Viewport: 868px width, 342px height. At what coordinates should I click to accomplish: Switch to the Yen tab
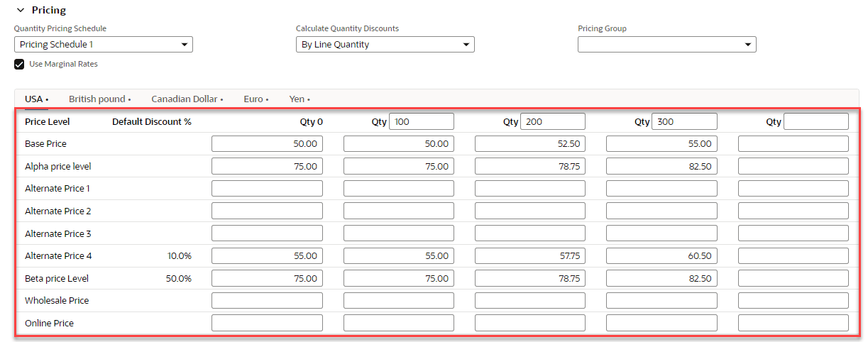click(x=300, y=99)
